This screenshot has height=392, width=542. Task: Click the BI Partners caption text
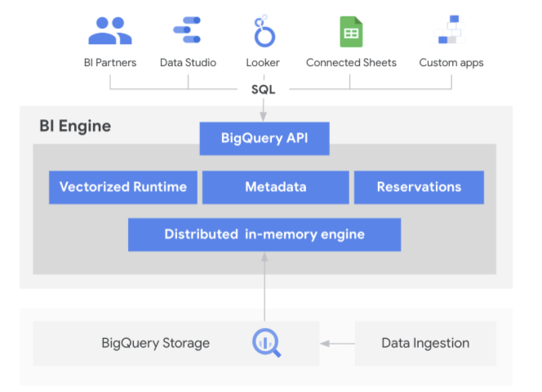(x=110, y=63)
